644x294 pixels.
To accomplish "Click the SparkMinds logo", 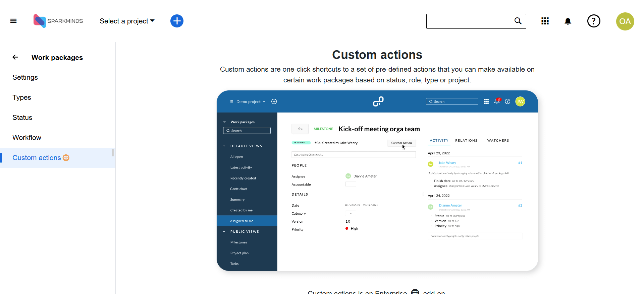I will (x=58, y=21).
